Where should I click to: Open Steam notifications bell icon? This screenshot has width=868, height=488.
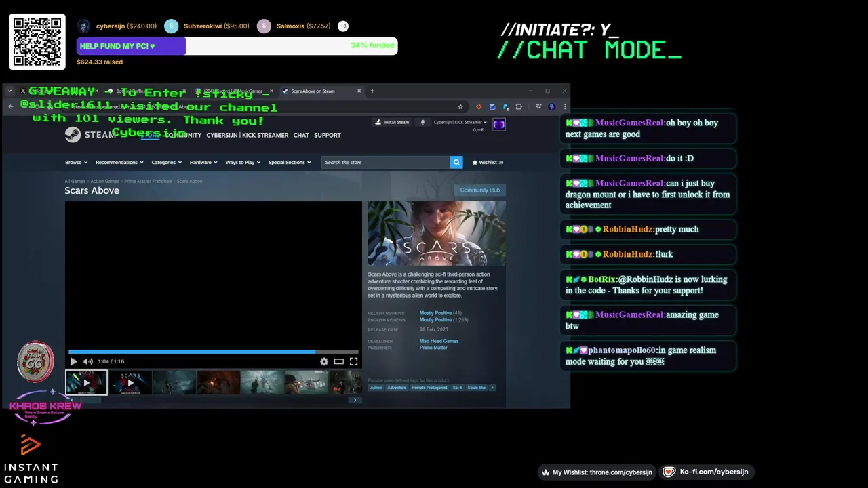click(422, 122)
